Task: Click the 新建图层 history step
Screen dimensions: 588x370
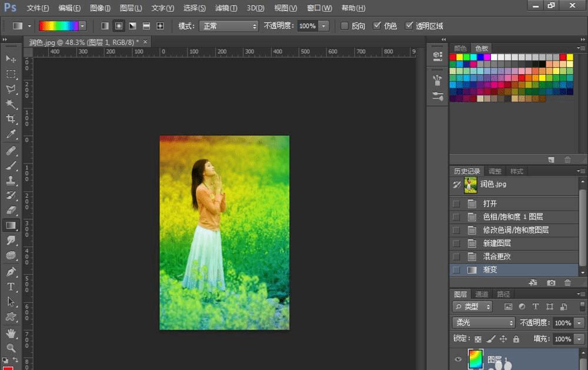Action: pyautogui.click(x=497, y=243)
